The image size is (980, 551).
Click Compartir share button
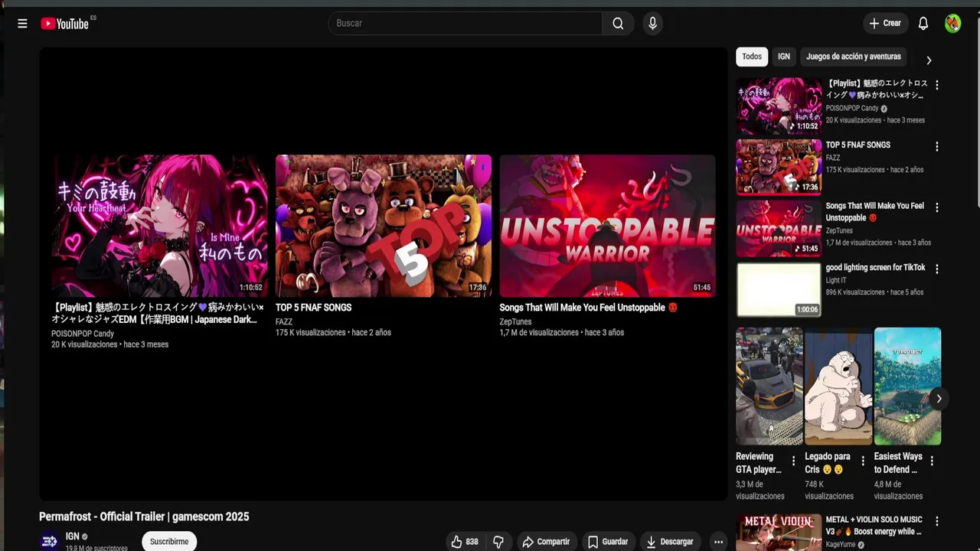(x=546, y=542)
